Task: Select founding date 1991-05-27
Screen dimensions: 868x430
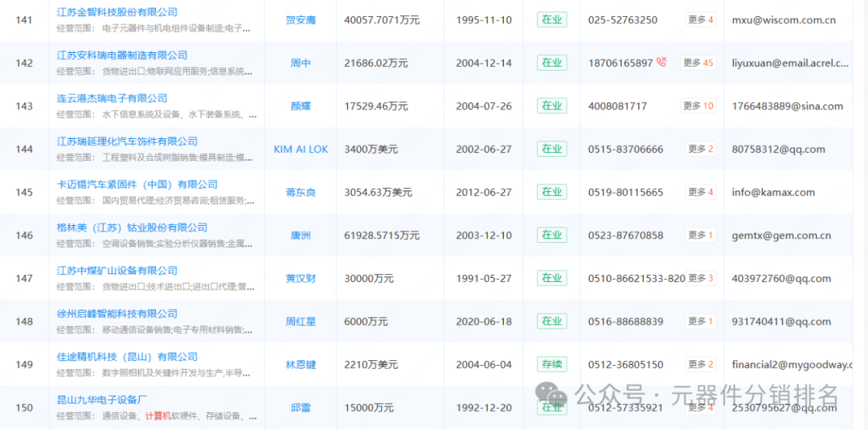Action: pos(484,279)
